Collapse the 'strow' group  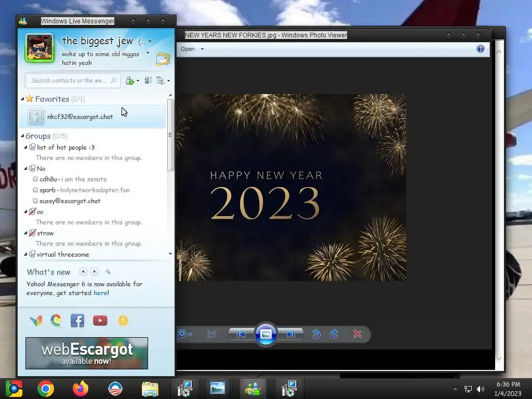(x=26, y=233)
